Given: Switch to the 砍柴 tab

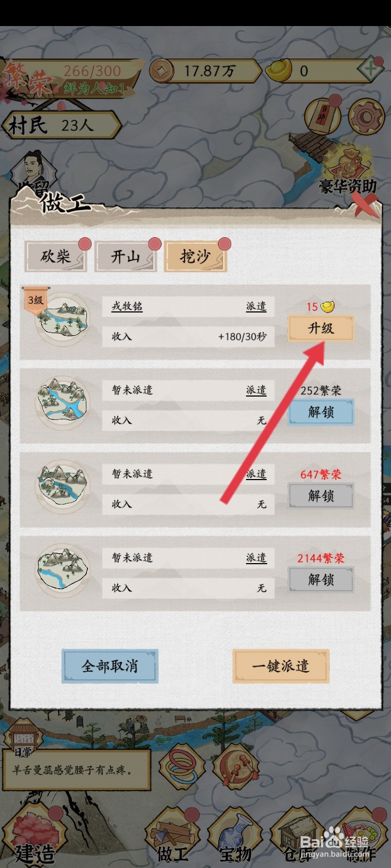Looking at the screenshot, I should (55, 256).
